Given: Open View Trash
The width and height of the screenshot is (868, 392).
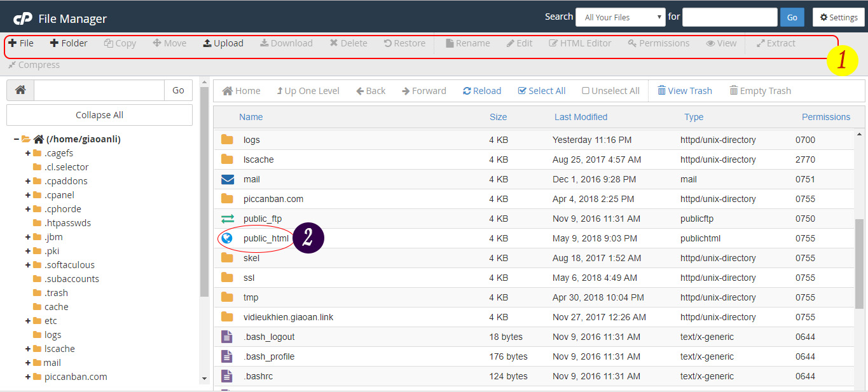Looking at the screenshot, I should click(684, 91).
